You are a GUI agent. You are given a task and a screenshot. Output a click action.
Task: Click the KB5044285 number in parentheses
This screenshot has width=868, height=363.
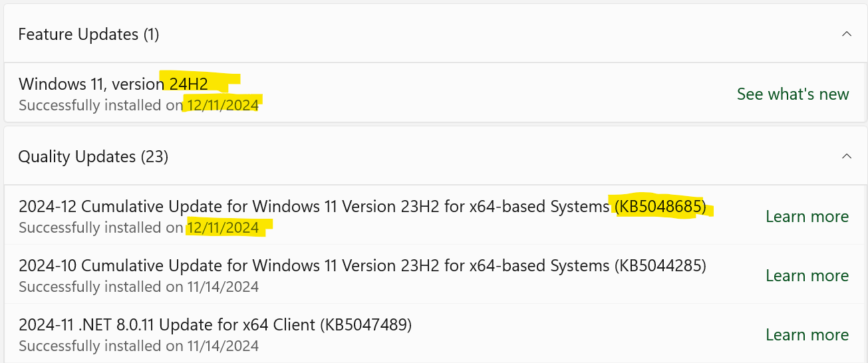pos(660,266)
